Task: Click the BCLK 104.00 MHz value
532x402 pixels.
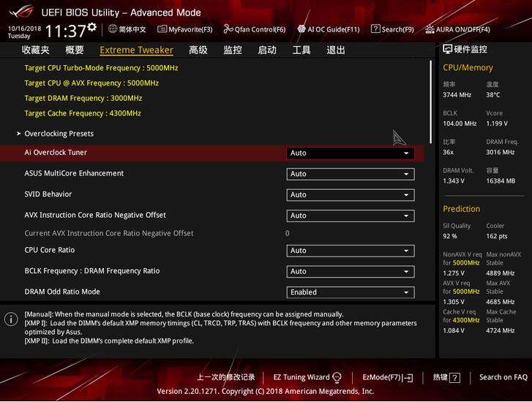Action: [x=460, y=124]
